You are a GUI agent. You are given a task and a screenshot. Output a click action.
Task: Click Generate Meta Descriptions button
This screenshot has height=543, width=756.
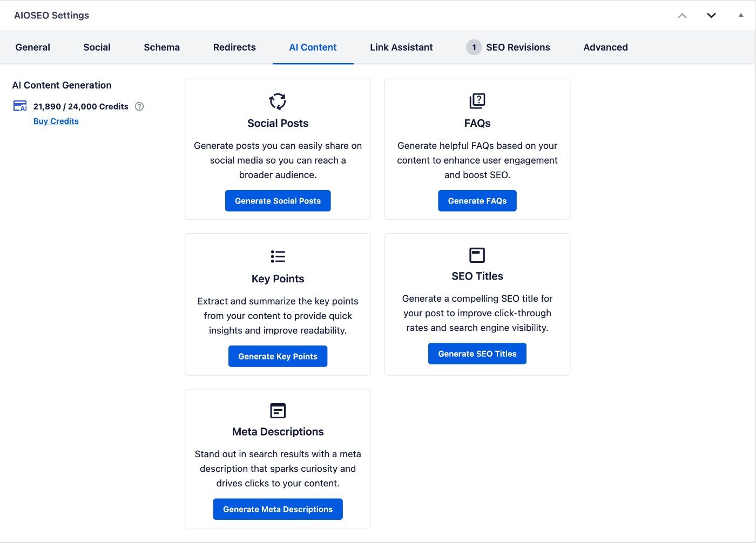[278, 509]
